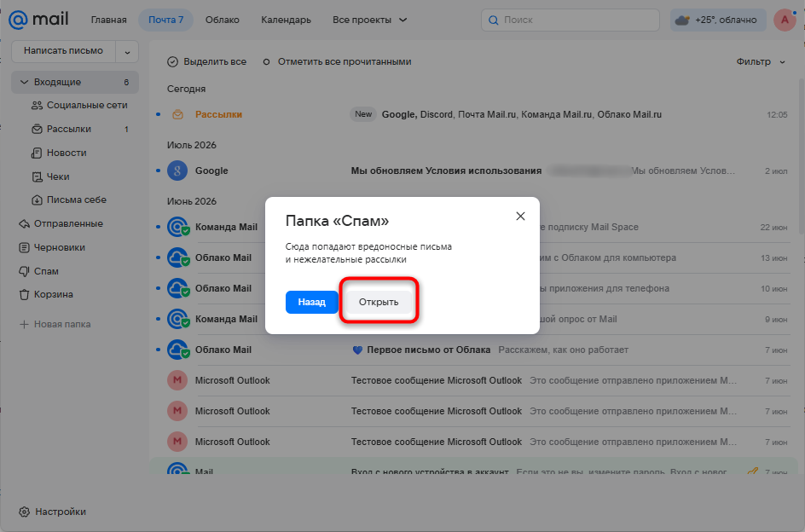
Task: Click the Облако Mail avatar dated 13 июн
Action: pos(178,257)
